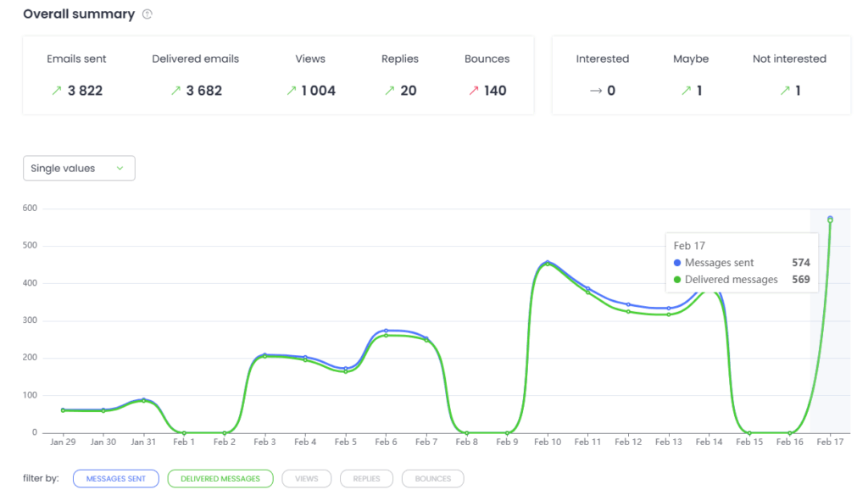
Task: Enable the Views filter chip
Action: tap(306, 479)
